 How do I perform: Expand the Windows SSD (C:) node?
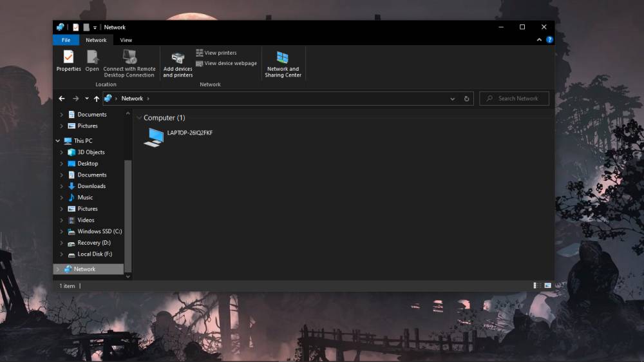62,231
